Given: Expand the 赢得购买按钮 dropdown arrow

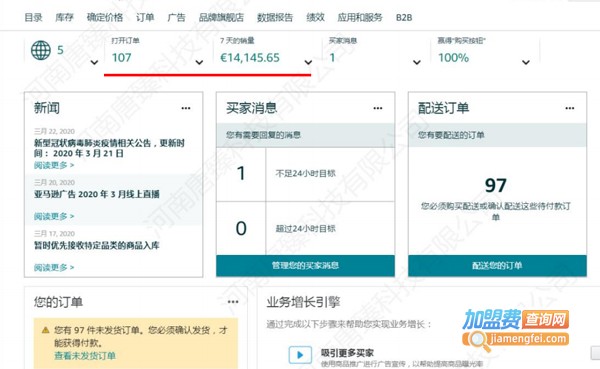Looking at the screenshot, I should point(526,62).
